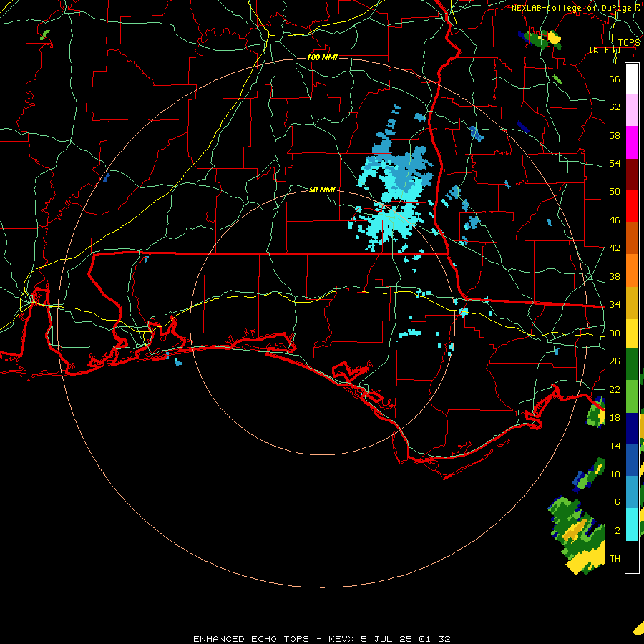Pick the light orange legend swatch
The width and height of the screenshot is (644, 644).
632,270
